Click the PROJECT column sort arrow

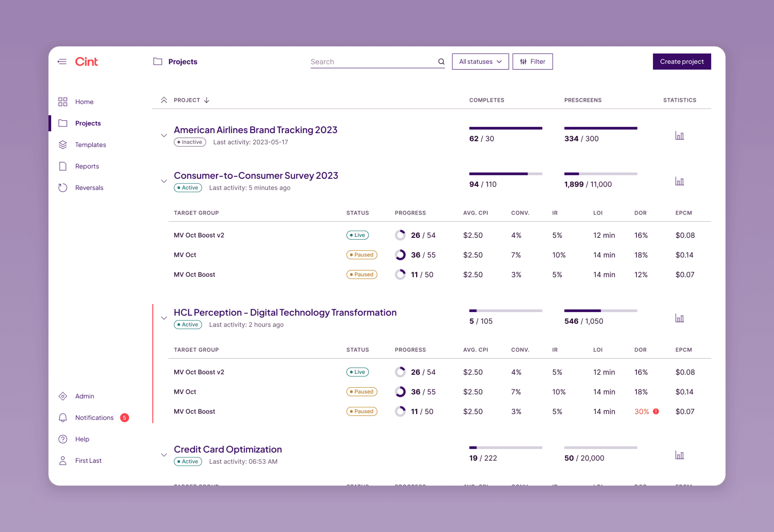pos(207,100)
